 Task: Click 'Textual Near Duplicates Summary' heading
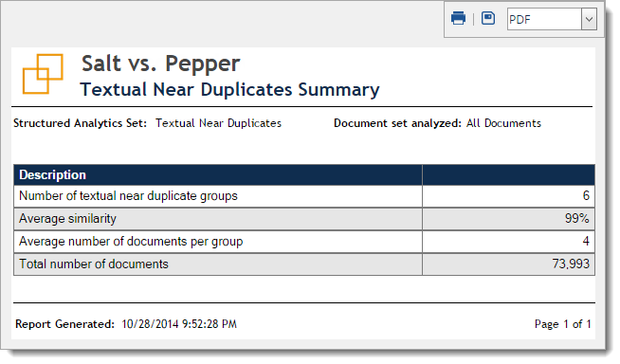click(x=229, y=89)
